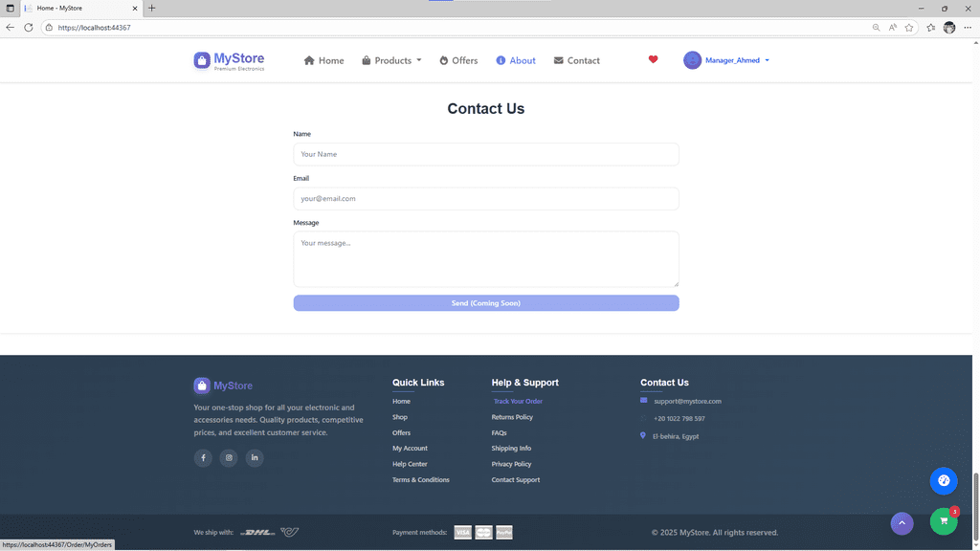Click the browser address bar URL
The image size is (980, 551).
coord(94,28)
